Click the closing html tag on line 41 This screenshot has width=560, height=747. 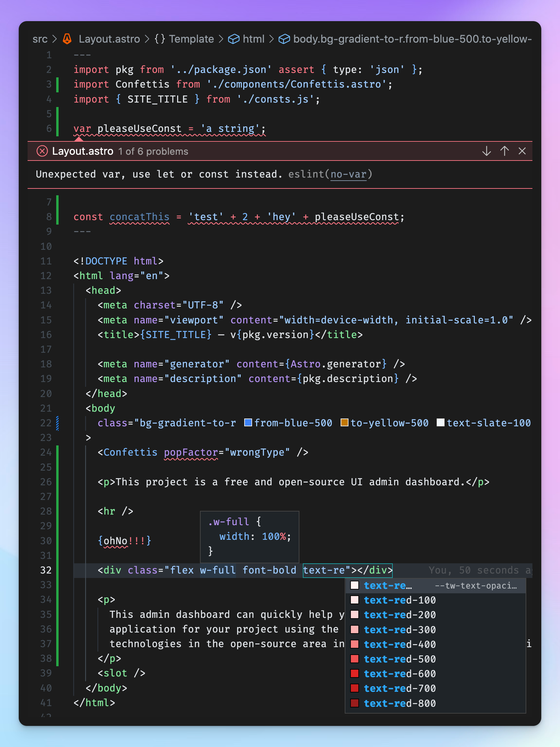pos(94,703)
